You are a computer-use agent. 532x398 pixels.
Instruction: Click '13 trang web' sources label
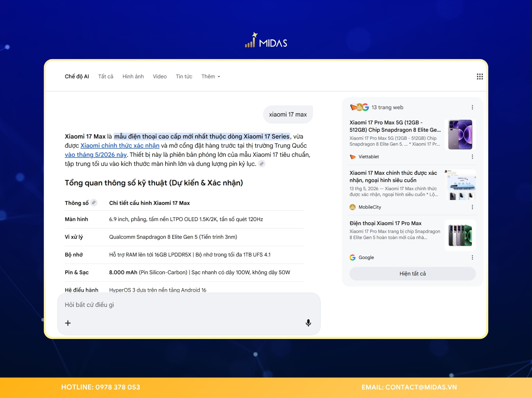[387, 107]
